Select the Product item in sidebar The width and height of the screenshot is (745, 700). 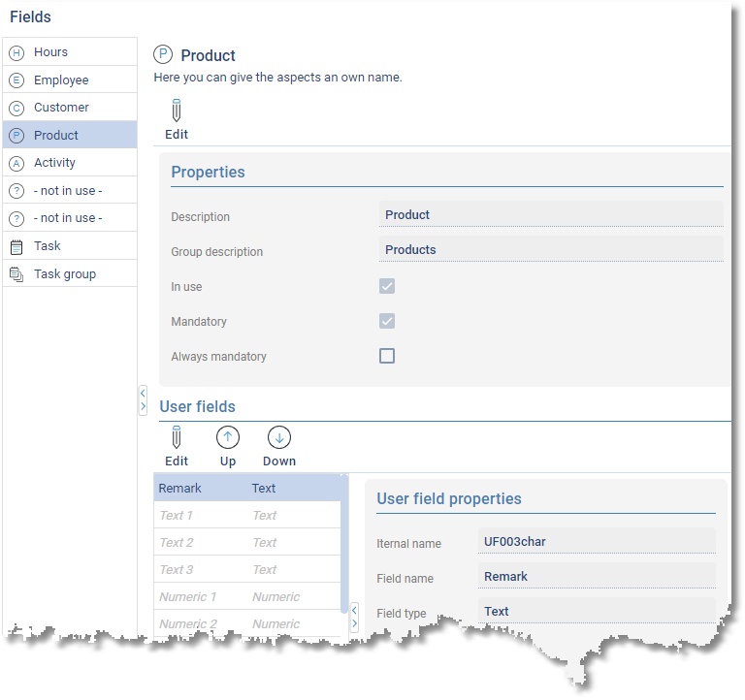70,135
